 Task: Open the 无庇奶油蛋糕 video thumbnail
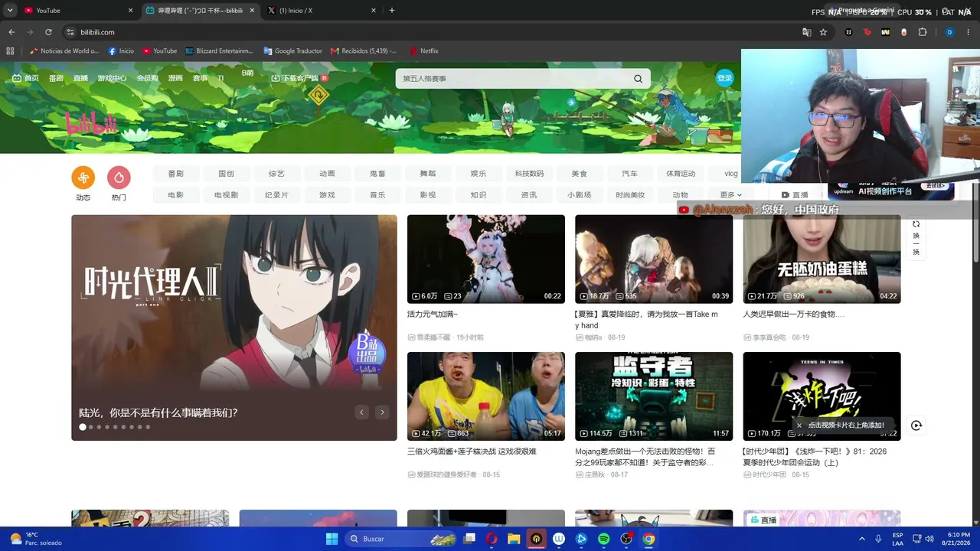[x=822, y=259]
